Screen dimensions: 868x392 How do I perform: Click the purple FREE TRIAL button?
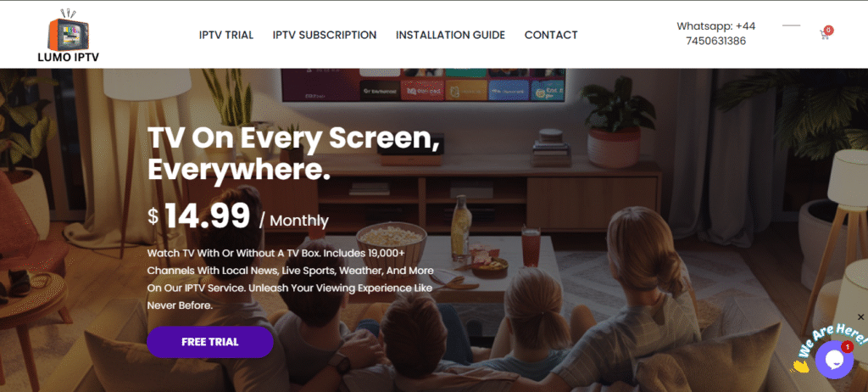pos(210,342)
